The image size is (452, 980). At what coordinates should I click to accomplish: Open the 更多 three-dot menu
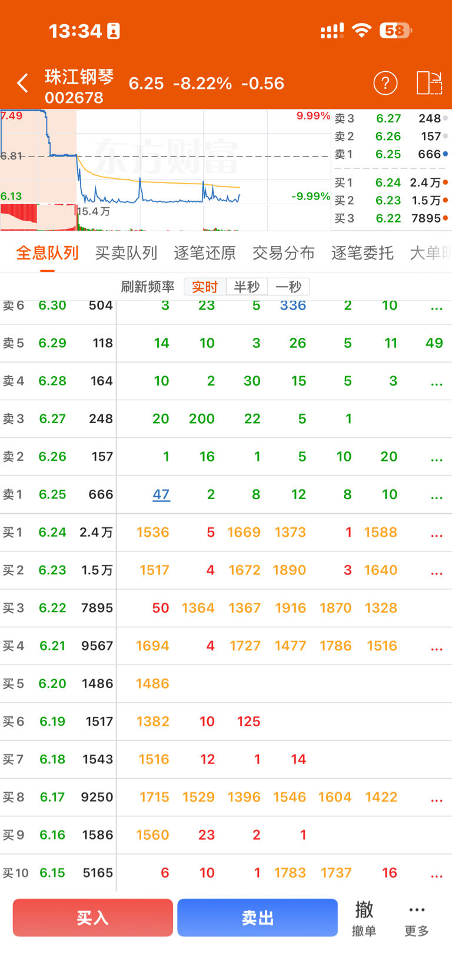(x=417, y=919)
